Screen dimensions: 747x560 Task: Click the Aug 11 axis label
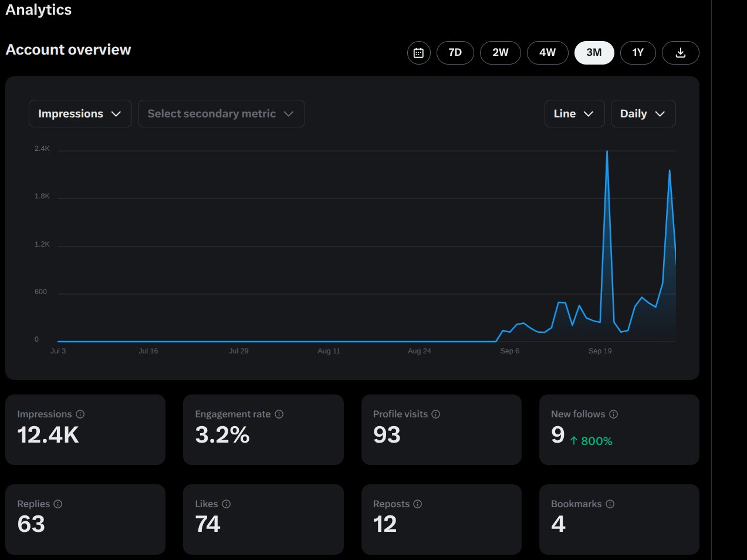tap(329, 351)
